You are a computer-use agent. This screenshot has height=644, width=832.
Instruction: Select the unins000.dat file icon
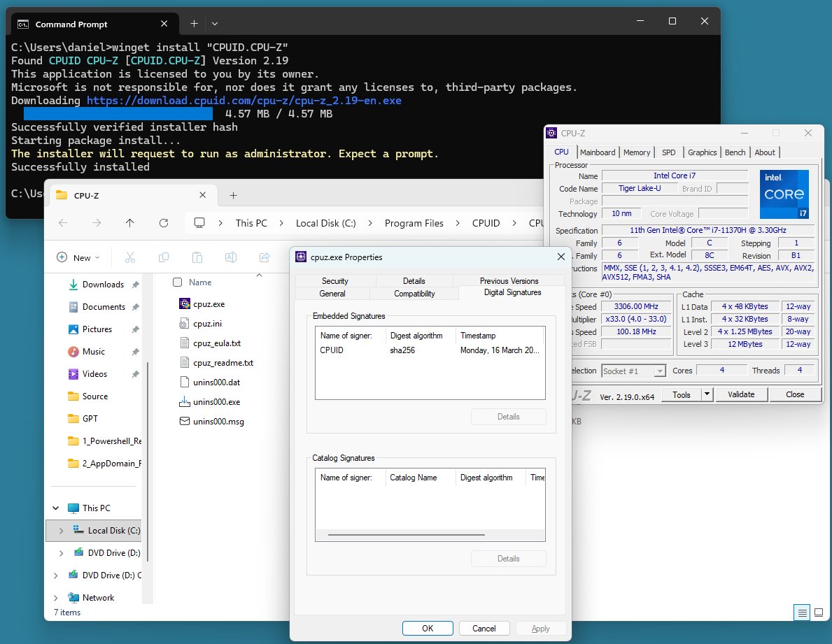pos(184,382)
